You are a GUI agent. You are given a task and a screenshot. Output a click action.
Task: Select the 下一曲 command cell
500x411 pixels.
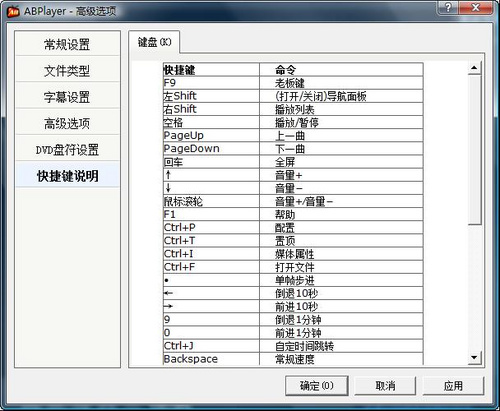[341, 149]
